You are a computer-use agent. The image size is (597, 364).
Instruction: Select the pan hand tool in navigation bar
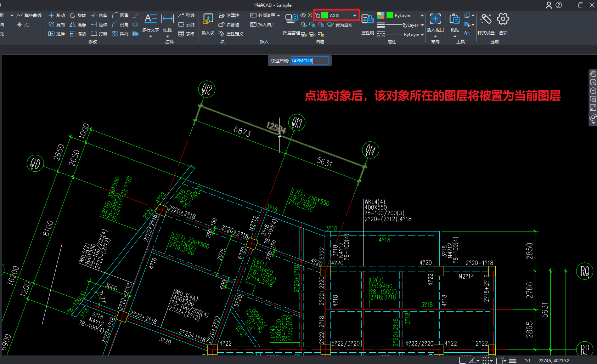[593, 74]
